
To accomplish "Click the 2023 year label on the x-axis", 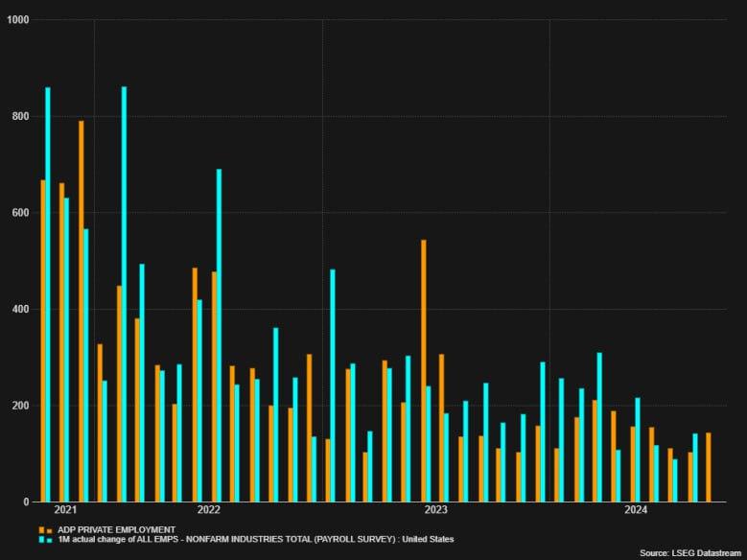I will click(436, 510).
